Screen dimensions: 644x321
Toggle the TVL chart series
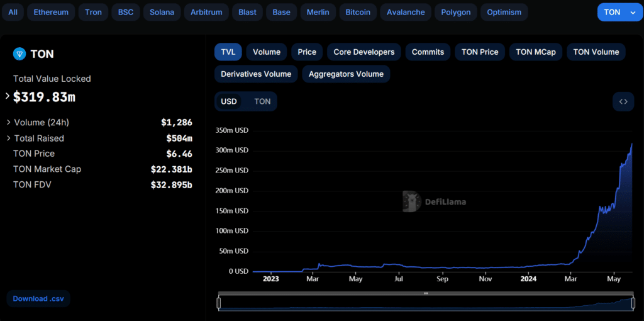228,52
